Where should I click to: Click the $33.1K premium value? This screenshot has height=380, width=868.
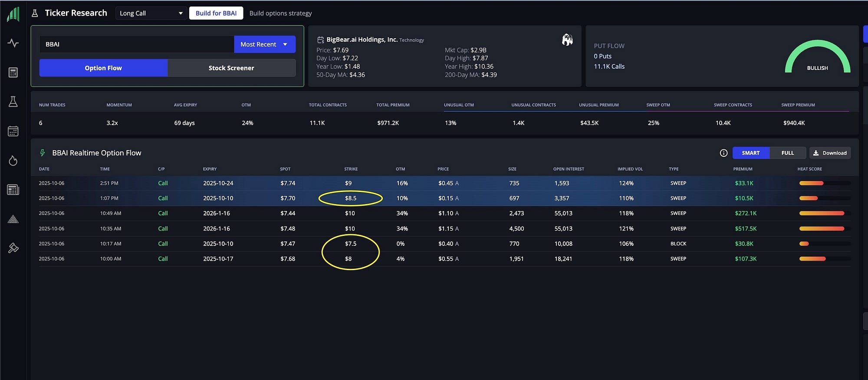click(x=744, y=183)
